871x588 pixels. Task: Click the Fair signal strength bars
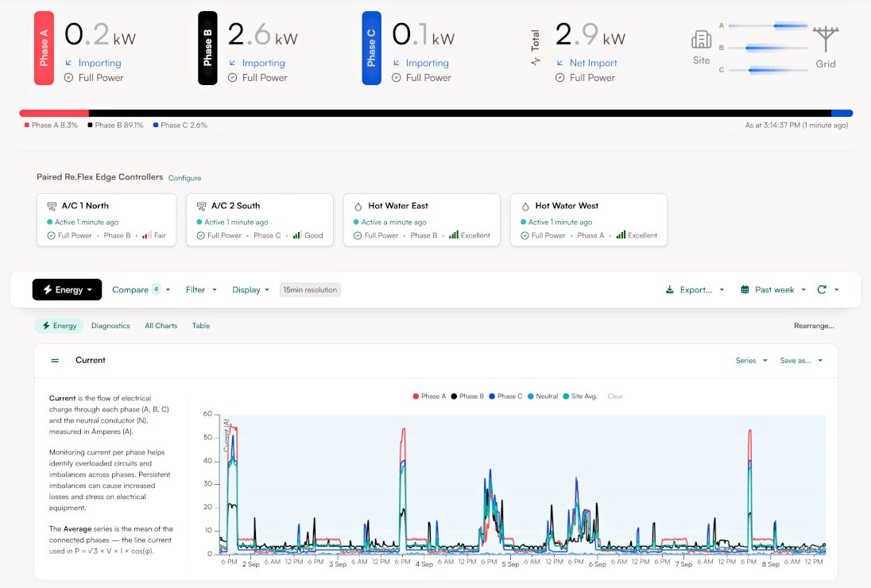pyautogui.click(x=147, y=235)
